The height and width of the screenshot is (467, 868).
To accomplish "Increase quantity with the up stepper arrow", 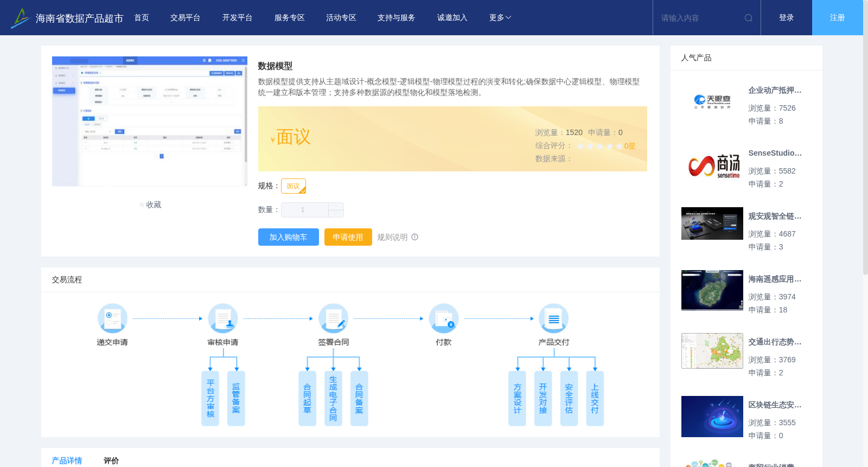I will pos(336,206).
